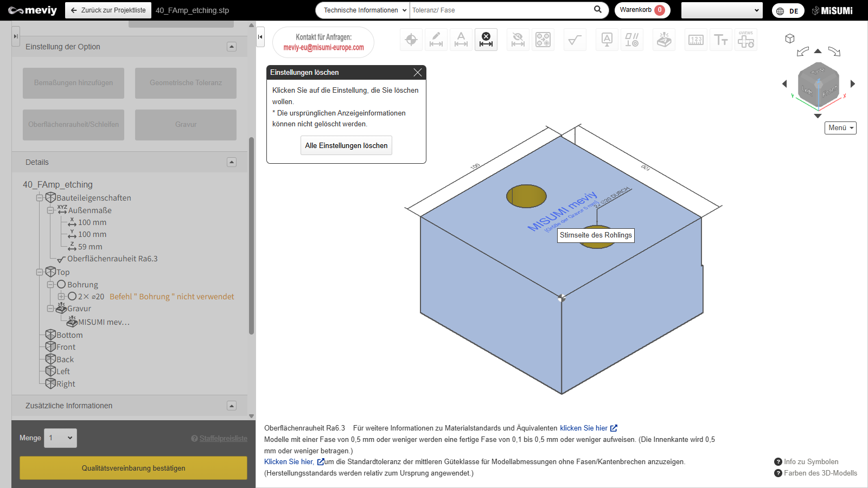Image resolution: width=868 pixels, height=488 pixels.
Task: Click the origin crosshair toolbar icon
Action: [x=411, y=40]
